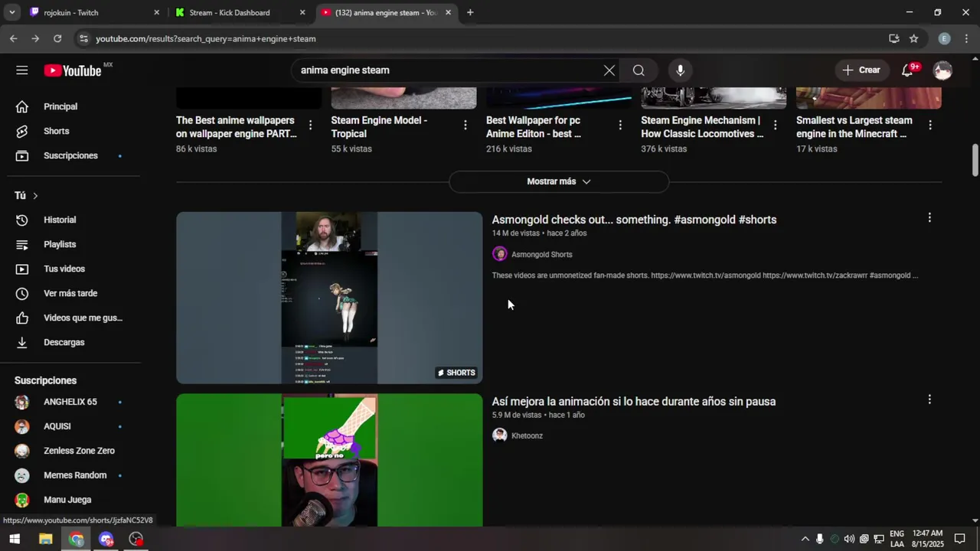Click the magnifying glass search button
The image size is (980, 551).
(x=639, y=70)
